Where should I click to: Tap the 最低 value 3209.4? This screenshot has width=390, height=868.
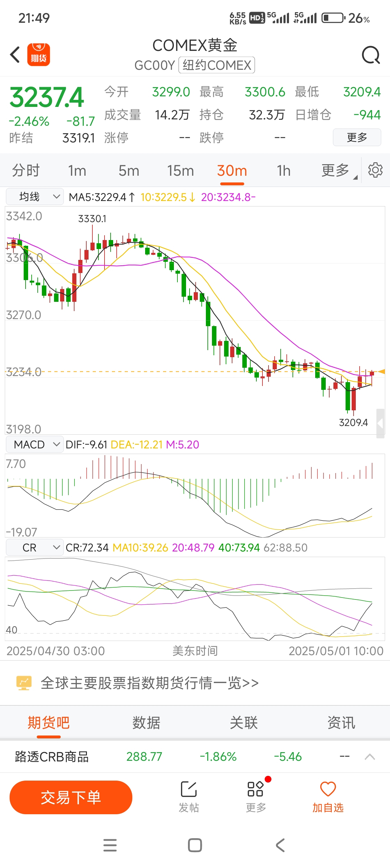[362, 92]
